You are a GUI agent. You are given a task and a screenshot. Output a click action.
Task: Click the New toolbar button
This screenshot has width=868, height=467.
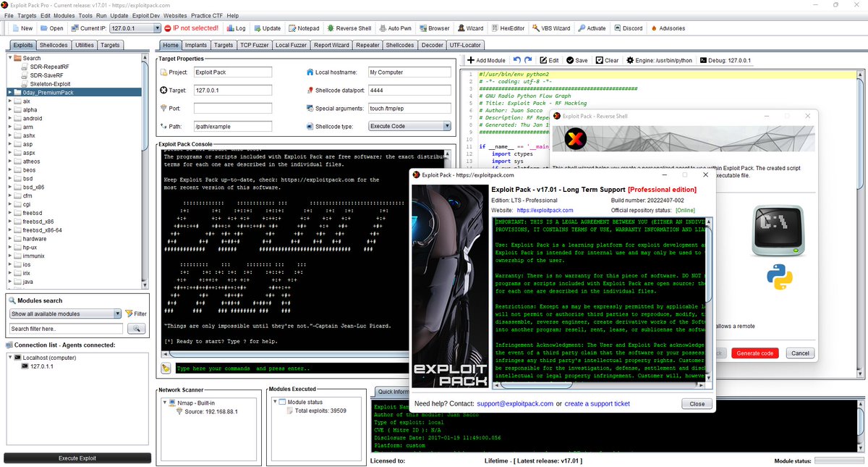pyautogui.click(x=22, y=28)
